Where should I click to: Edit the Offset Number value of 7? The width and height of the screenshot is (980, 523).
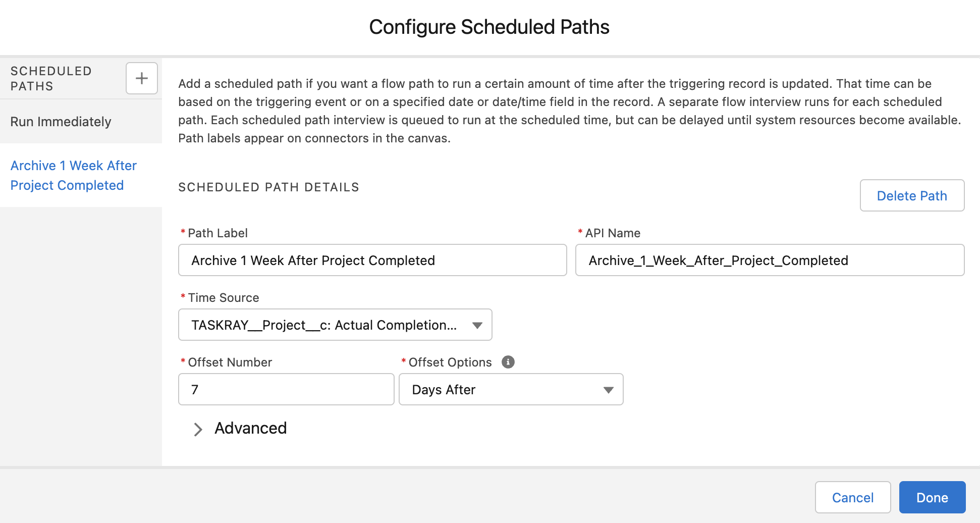pyautogui.click(x=286, y=389)
